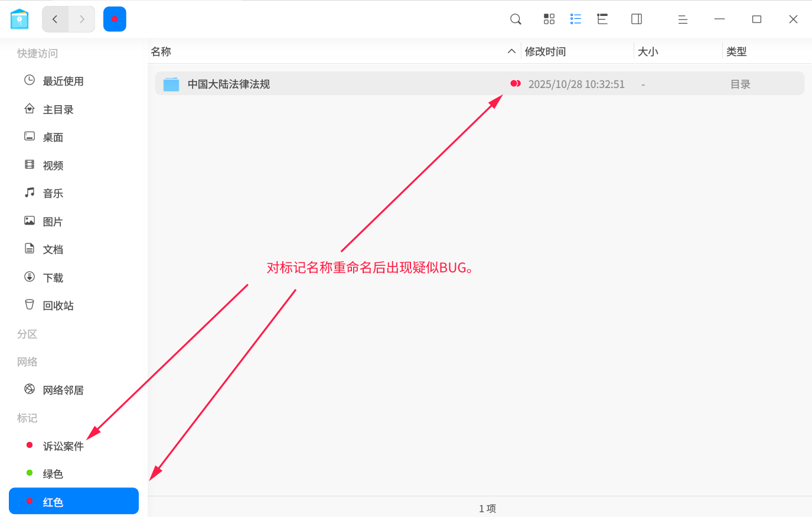The width and height of the screenshot is (812, 517).
Task: Sort by the 名称 column header
Action: 161,51
